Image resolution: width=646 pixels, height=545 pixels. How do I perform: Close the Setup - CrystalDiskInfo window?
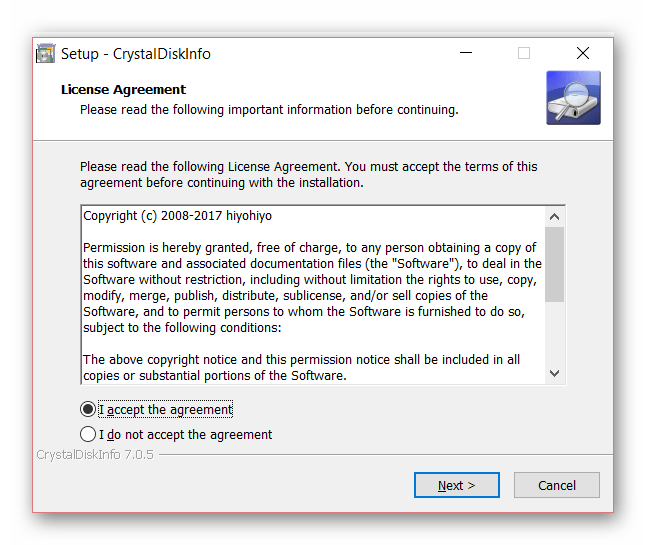(583, 53)
